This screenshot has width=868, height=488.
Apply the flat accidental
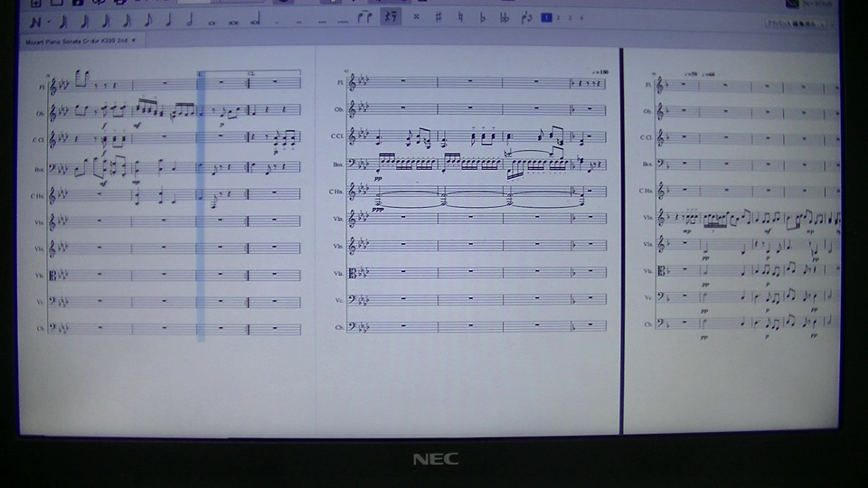point(482,18)
